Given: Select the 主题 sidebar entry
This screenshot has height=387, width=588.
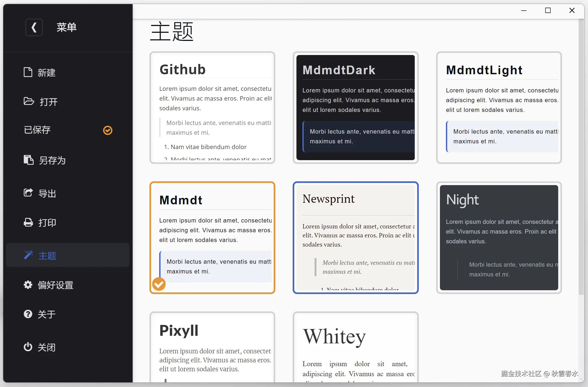Looking at the screenshot, I should 47,255.
